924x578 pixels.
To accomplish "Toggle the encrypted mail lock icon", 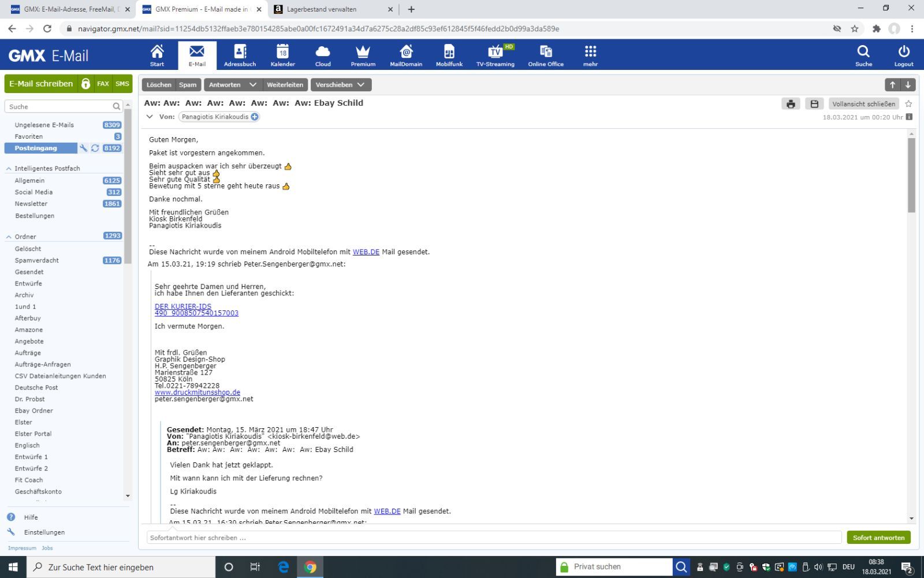I will point(85,84).
